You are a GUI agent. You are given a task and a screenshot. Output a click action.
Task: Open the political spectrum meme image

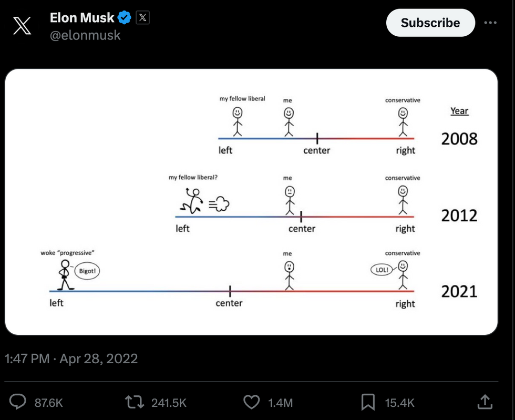click(251, 202)
